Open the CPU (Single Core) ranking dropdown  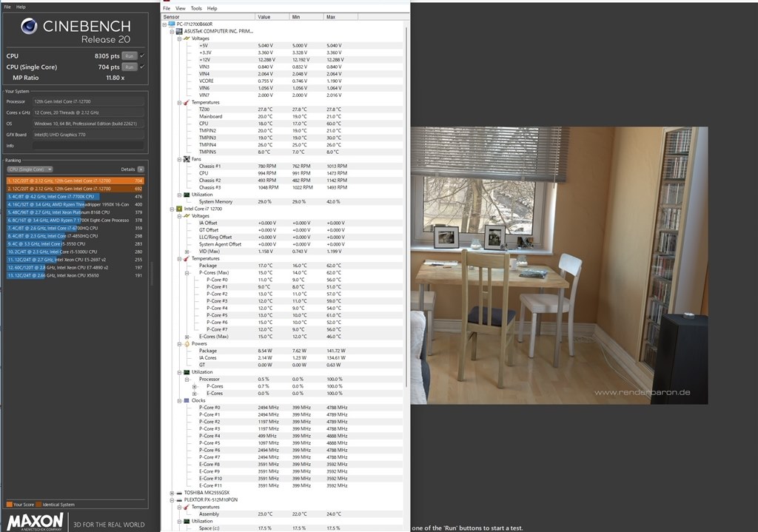(x=30, y=169)
